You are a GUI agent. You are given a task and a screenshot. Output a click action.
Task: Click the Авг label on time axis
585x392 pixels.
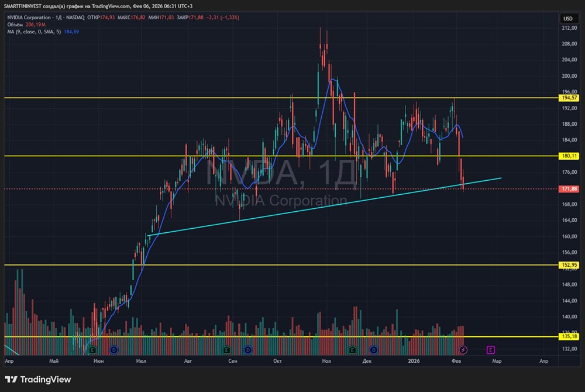(x=188, y=361)
